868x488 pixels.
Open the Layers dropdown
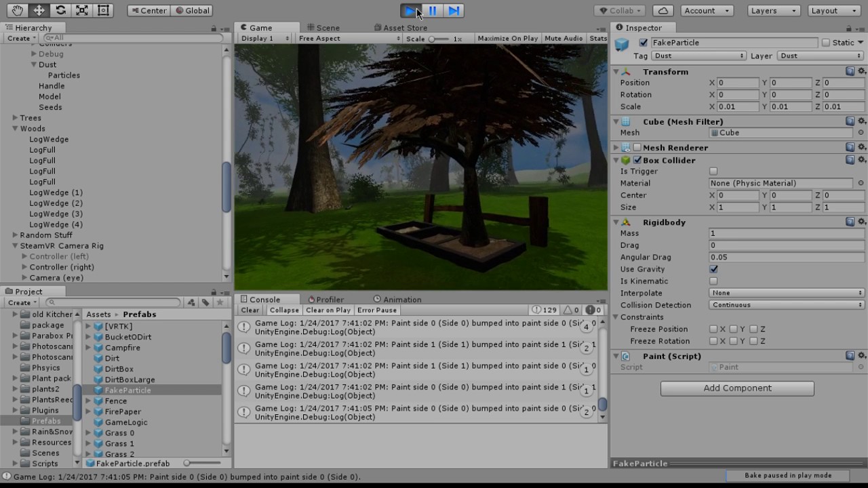coord(774,10)
